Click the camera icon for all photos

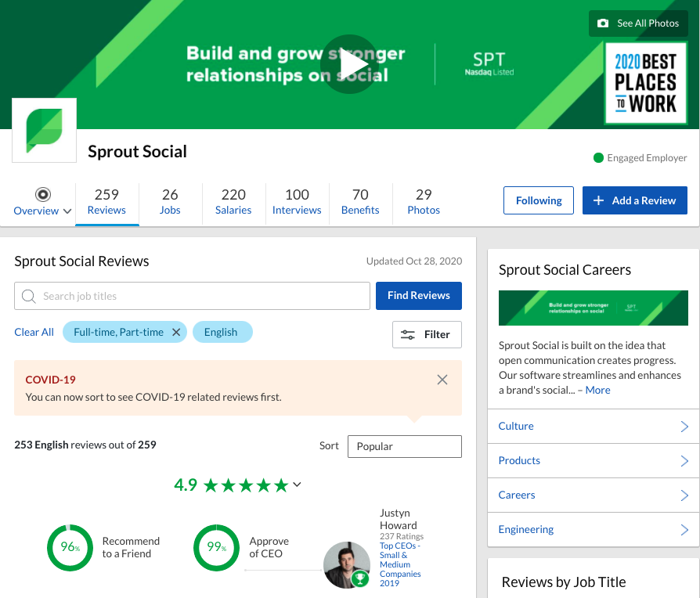[x=603, y=23]
